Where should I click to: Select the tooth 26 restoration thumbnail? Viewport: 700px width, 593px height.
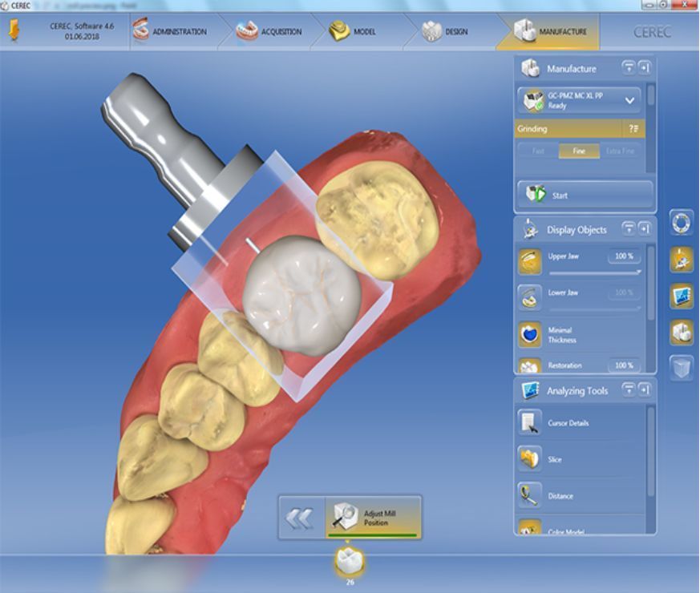[x=350, y=563]
